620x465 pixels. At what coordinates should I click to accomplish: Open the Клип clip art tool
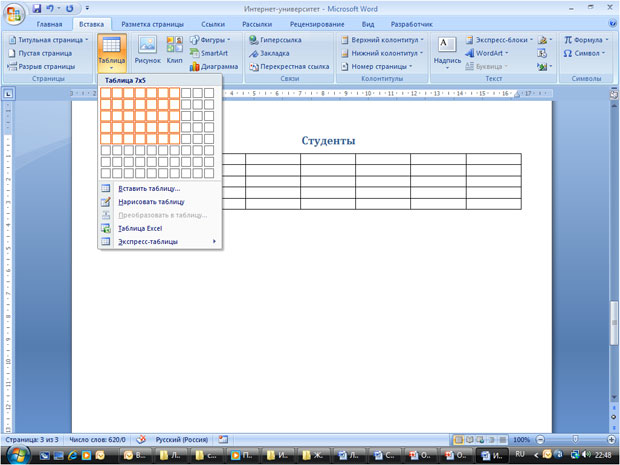point(174,50)
